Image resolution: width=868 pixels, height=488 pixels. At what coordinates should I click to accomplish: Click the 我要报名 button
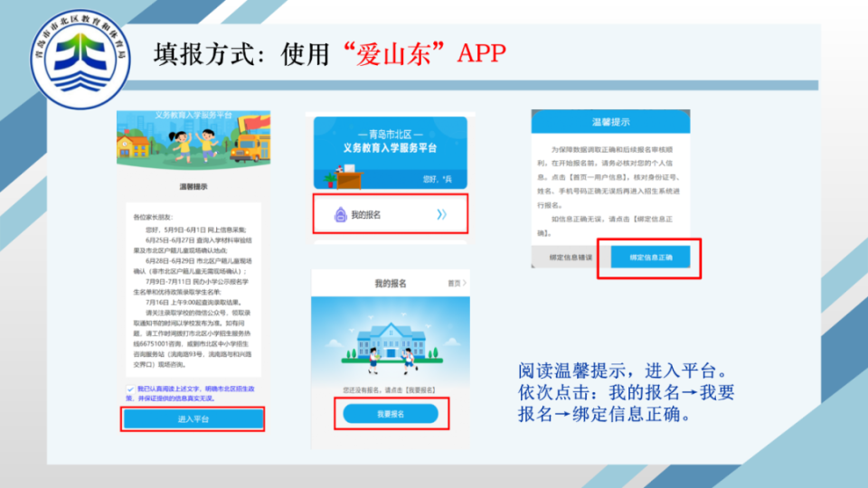(391, 414)
